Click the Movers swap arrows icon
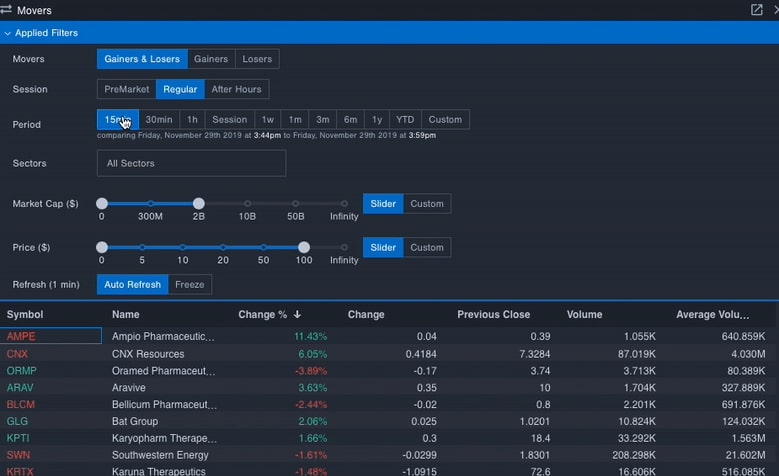The height and width of the screenshot is (476, 779). (7, 10)
